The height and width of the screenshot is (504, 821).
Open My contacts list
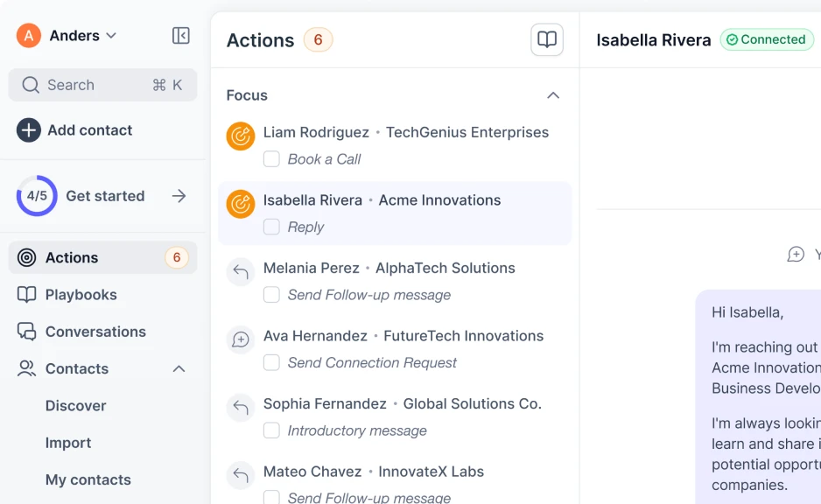click(88, 479)
